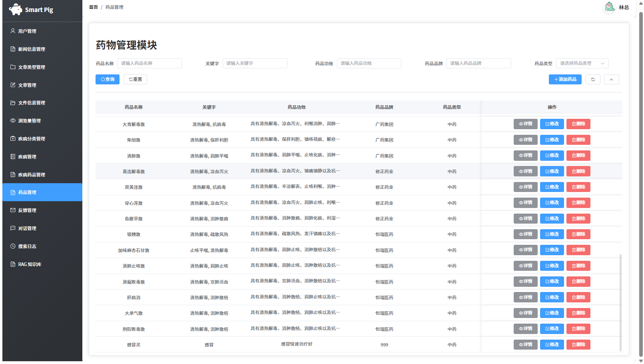Focus the 关键字 input field
644x364 pixels.
point(255,63)
